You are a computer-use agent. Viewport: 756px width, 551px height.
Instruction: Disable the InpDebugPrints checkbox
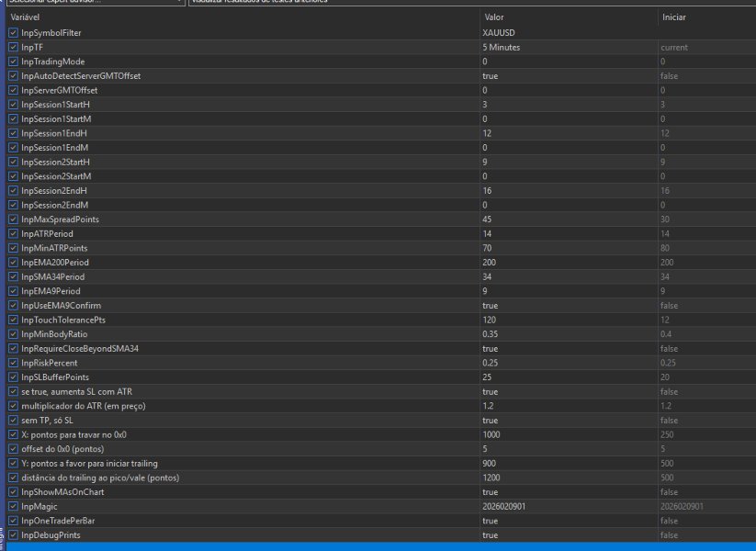pyautogui.click(x=13, y=534)
